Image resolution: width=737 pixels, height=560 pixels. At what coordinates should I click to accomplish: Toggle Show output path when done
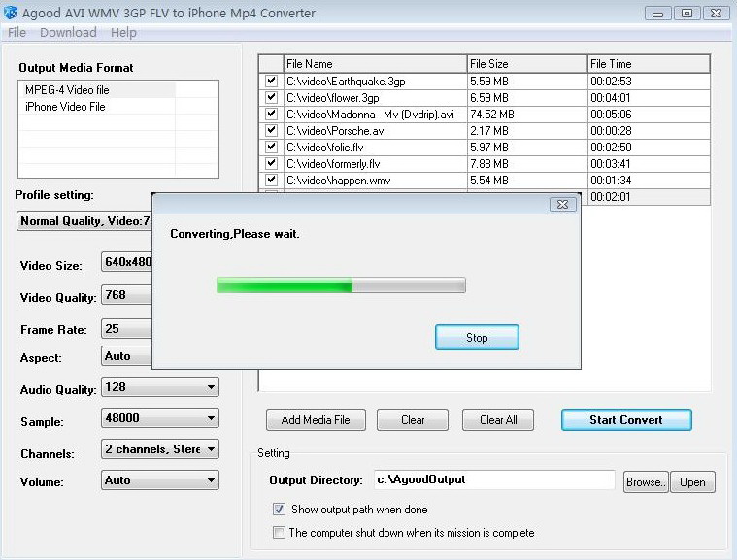point(279,510)
